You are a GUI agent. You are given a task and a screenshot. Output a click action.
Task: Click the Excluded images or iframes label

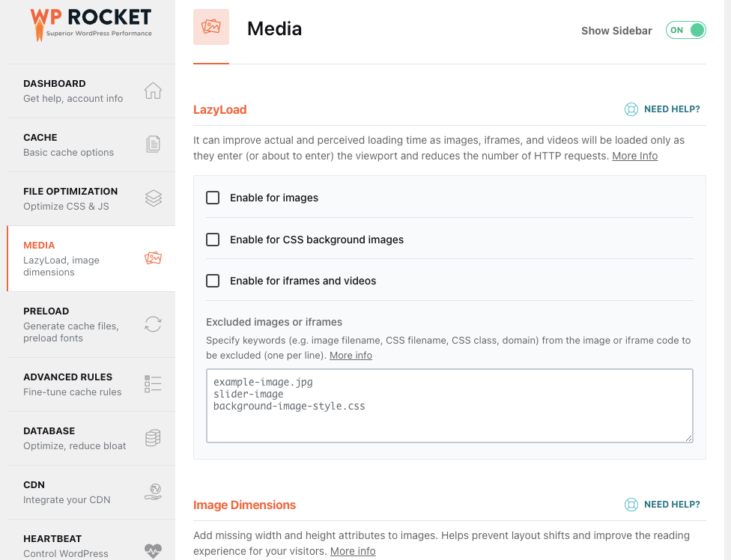[x=274, y=323]
